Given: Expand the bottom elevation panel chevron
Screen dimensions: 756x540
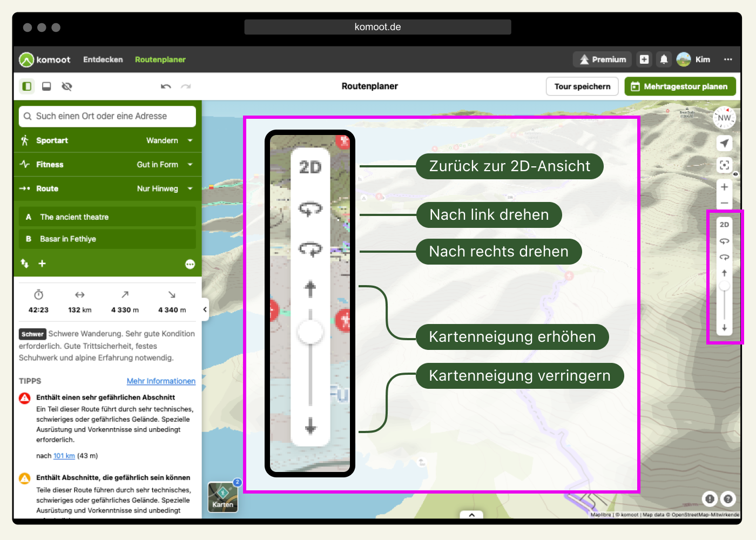Looking at the screenshot, I should (472, 515).
